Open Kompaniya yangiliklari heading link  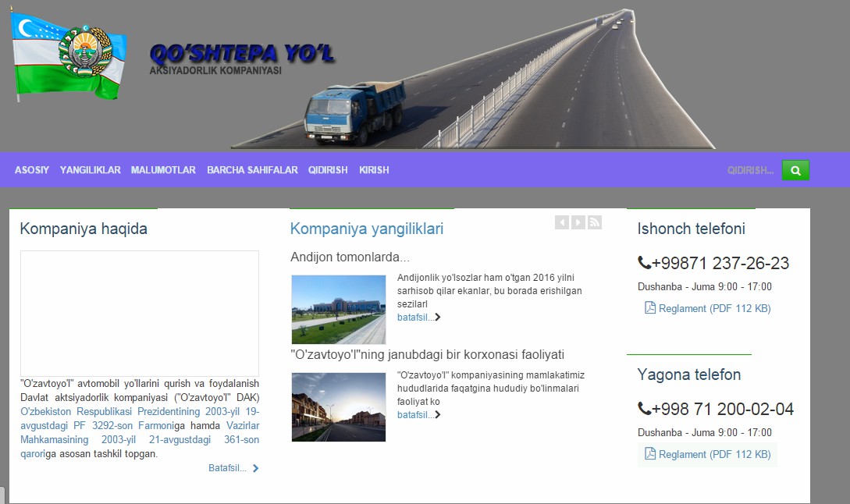coord(366,229)
